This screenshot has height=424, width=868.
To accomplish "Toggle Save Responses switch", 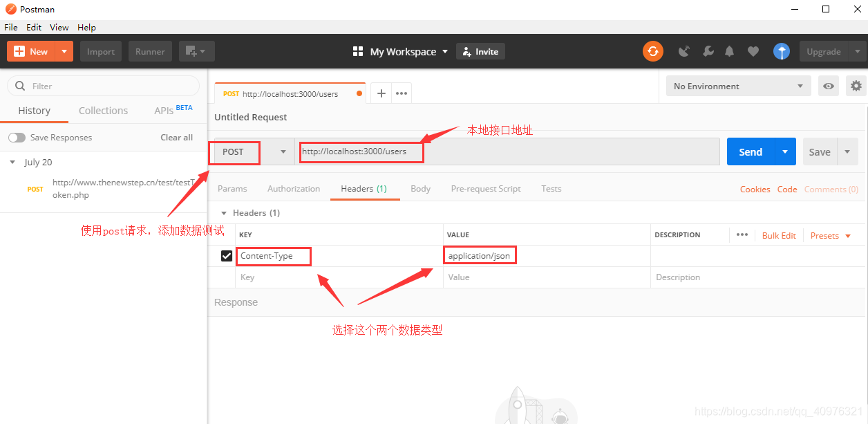I will tap(17, 138).
